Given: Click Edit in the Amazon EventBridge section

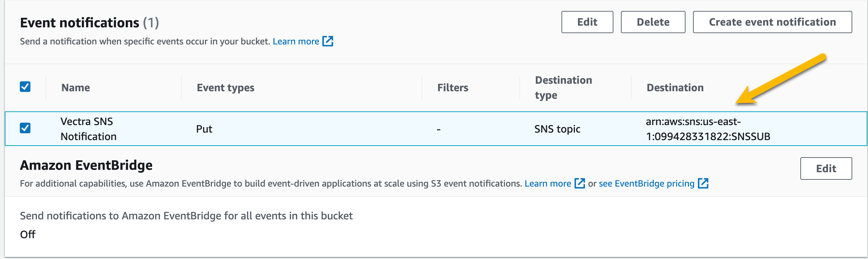Looking at the screenshot, I should [826, 168].
